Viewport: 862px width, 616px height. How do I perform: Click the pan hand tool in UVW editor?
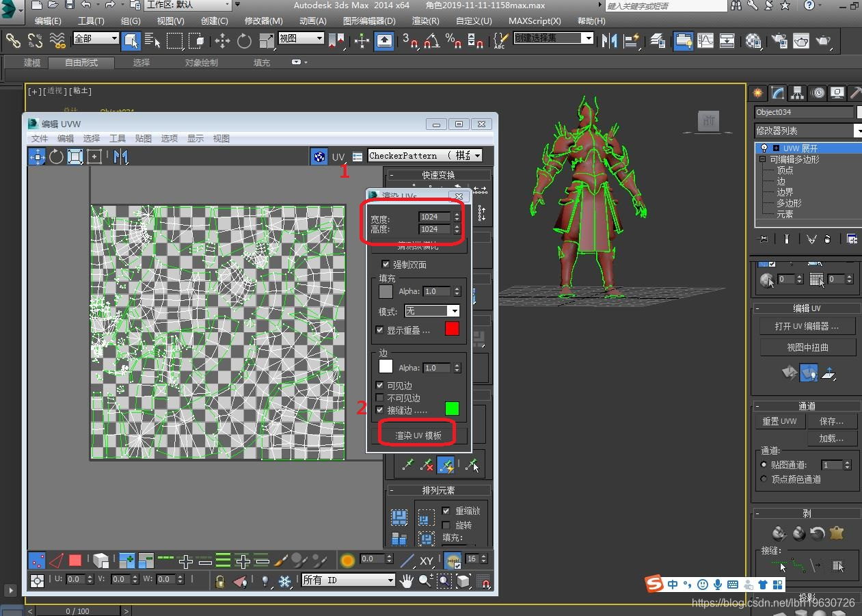pyautogui.click(x=407, y=580)
